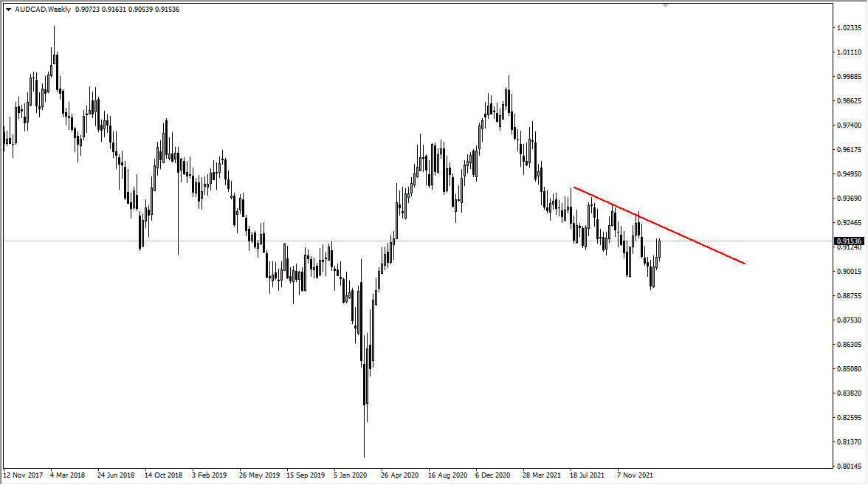
Task: Select the rightmost candlestick on the chart
Action: click(x=659, y=247)
